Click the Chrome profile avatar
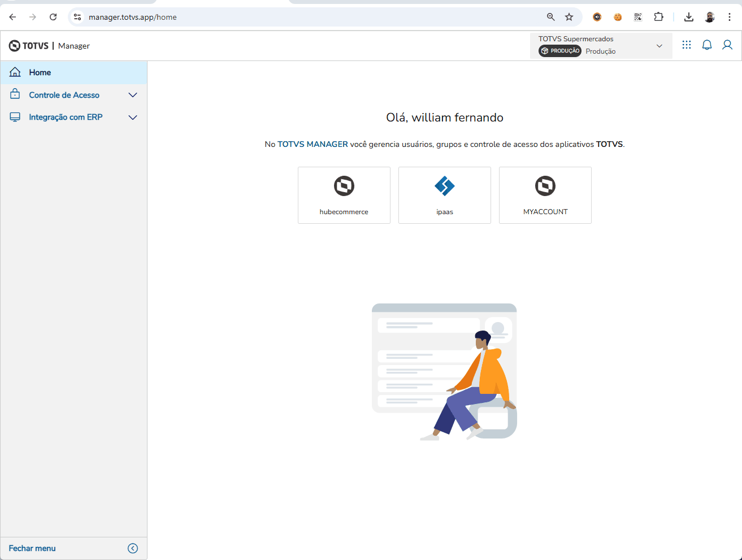This screenshot has height=560, width=742. [710, 17]
